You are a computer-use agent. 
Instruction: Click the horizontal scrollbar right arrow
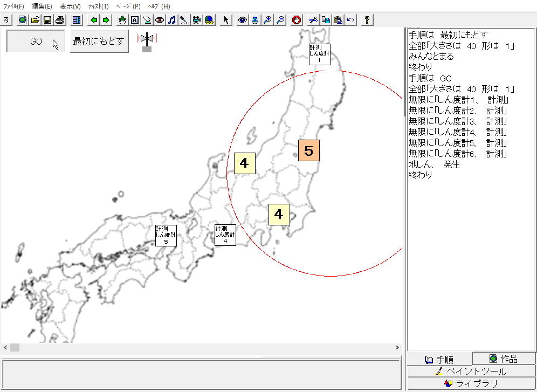point(398,348)
